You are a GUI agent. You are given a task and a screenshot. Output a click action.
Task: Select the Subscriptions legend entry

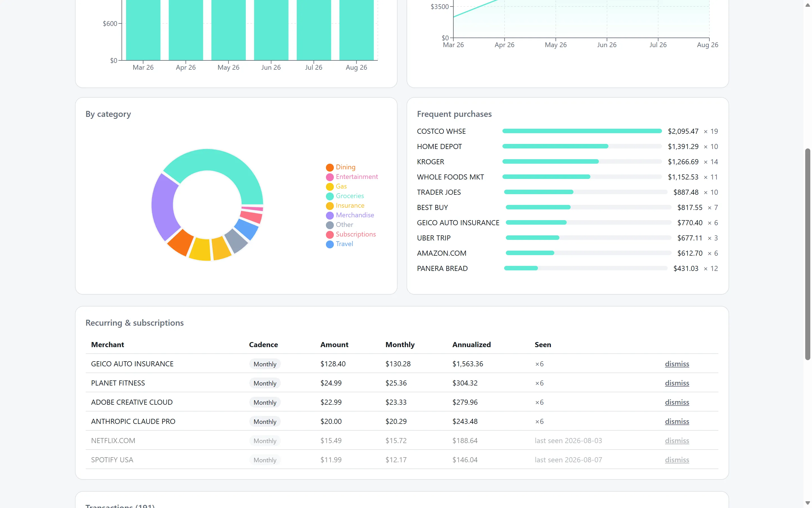[x=351, y=234]
